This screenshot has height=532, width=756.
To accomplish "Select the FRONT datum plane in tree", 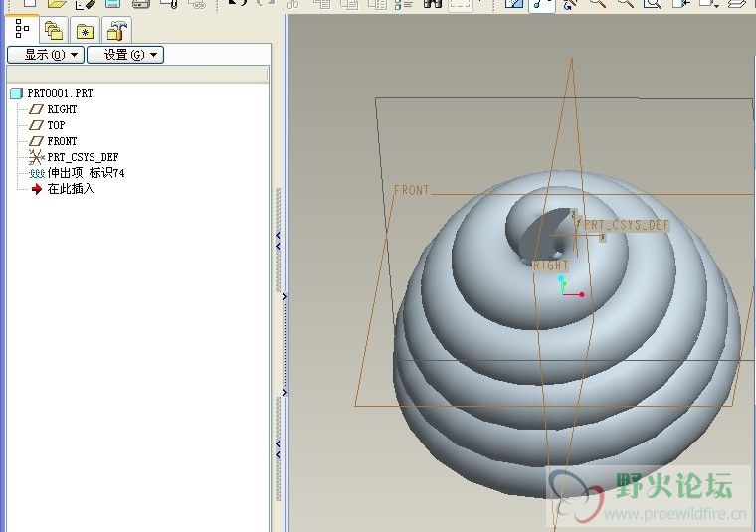I will (62, 141).
